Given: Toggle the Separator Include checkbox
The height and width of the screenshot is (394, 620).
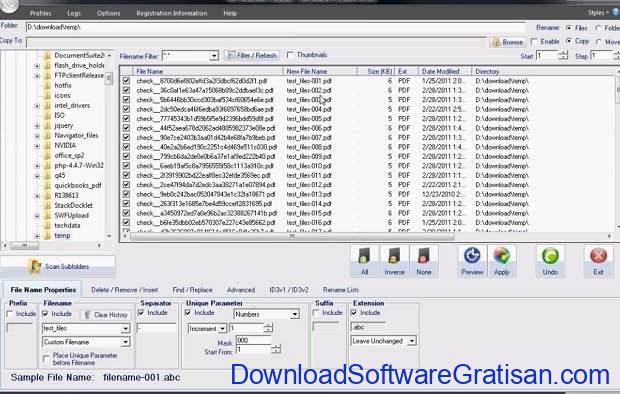Looking at the screenshot, I should tap(141, 313).
